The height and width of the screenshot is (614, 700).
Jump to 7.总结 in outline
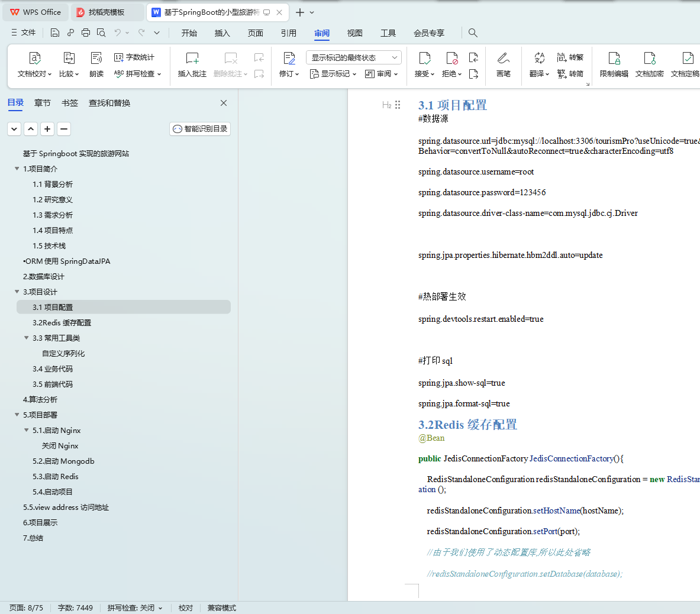(33, 538)
